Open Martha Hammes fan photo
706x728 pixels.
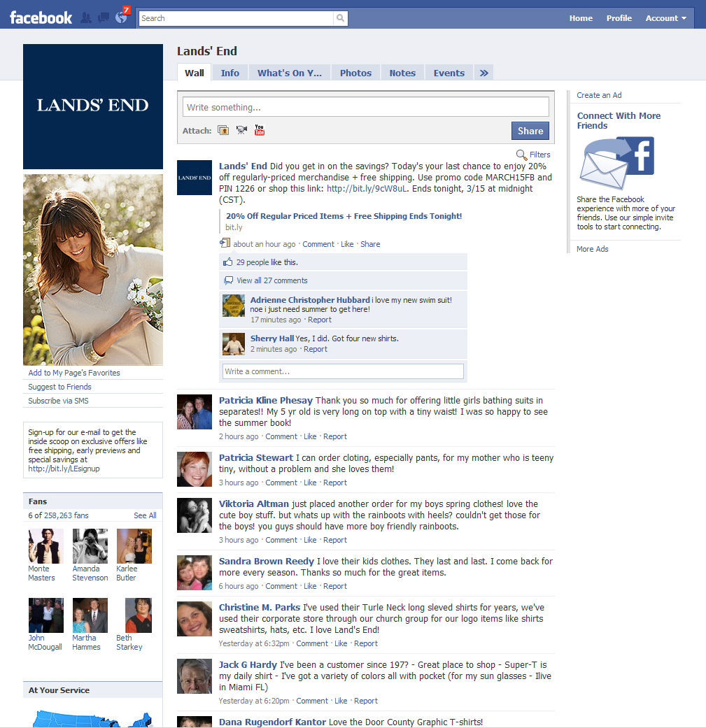(90, 615)
